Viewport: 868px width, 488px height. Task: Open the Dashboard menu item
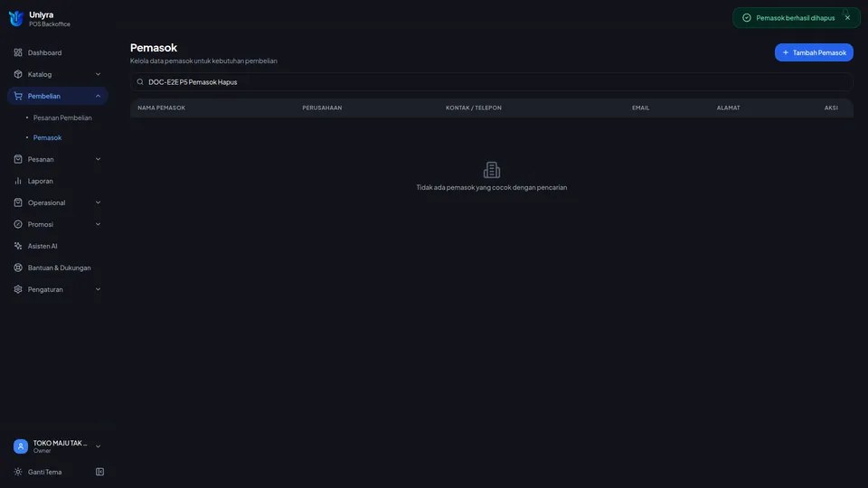(x=58, y=52)
